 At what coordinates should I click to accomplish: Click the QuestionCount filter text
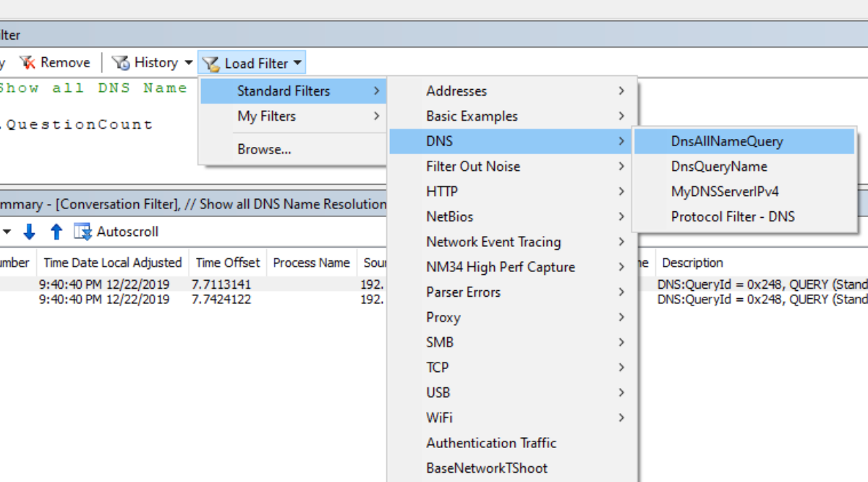click(x=78, y=124)
